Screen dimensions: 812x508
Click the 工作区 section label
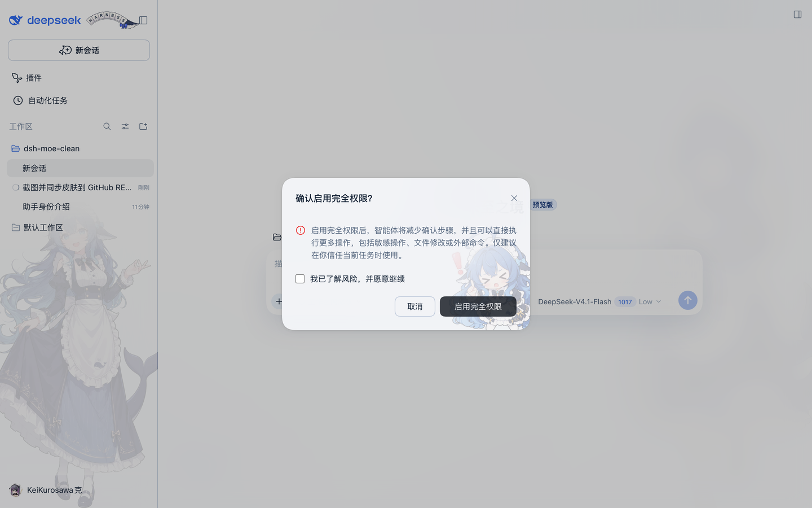[x=21, y=126]
